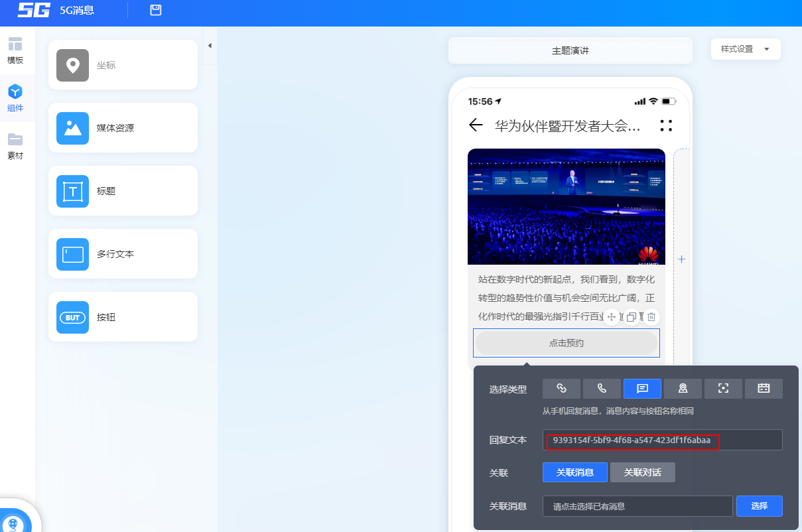Viewport: 802px width, 532px height.
Task: Open the four-dot menu in phone preview
Action: click(x=667, y=125)
